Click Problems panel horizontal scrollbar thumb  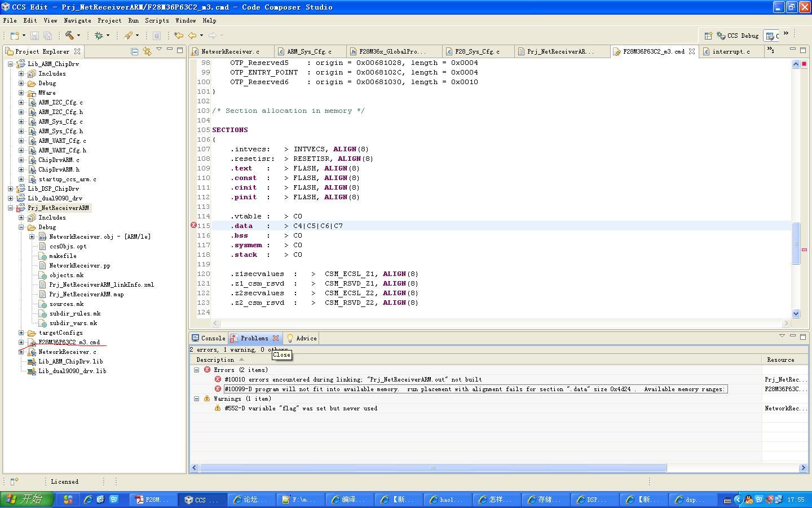pyautogui.click(x=433, y=467)
